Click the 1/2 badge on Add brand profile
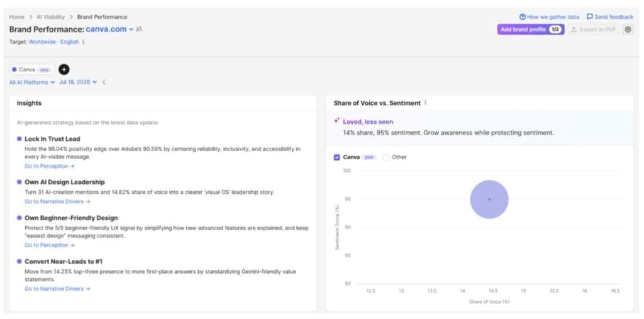This screenshot has width=644, height=319. [555, 30]
